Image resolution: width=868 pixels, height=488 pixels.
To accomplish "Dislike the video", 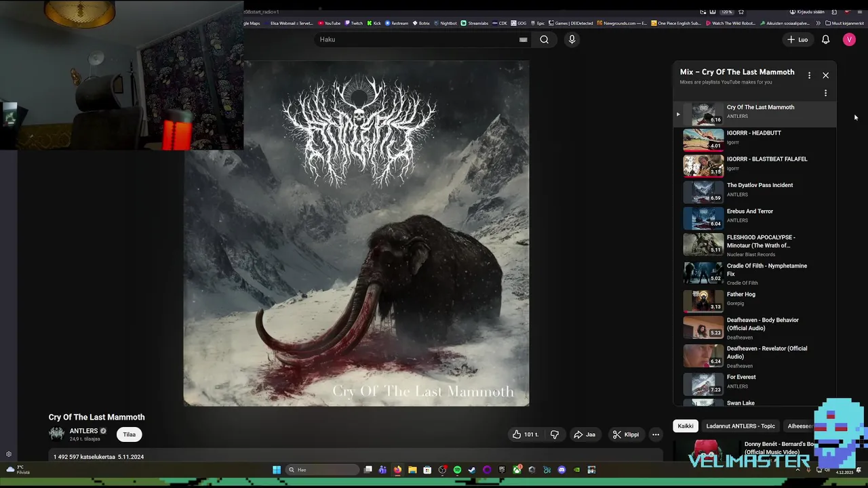I will point(554,434).
